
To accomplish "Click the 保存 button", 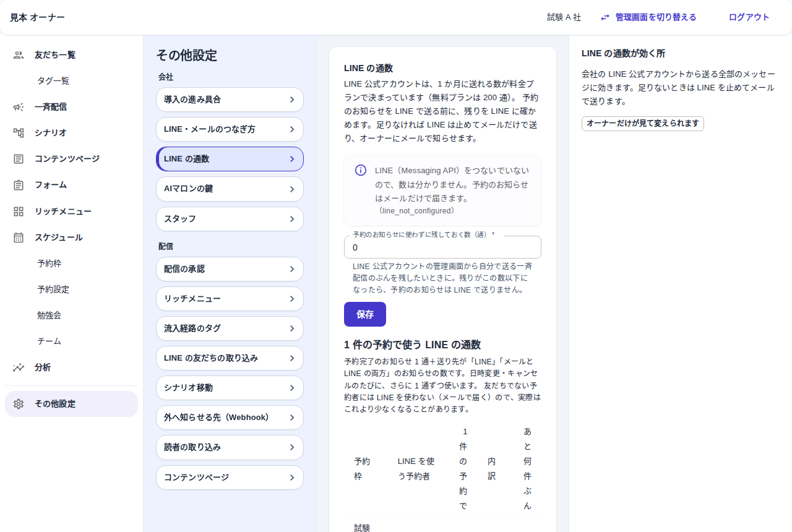I will 365,314.
